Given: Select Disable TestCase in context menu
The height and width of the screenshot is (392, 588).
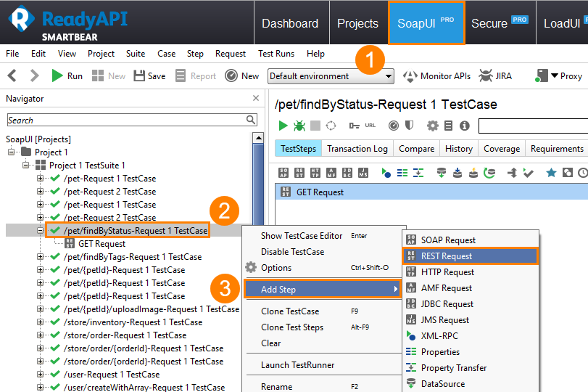Looking at the screenshot, I should [292, 252].
